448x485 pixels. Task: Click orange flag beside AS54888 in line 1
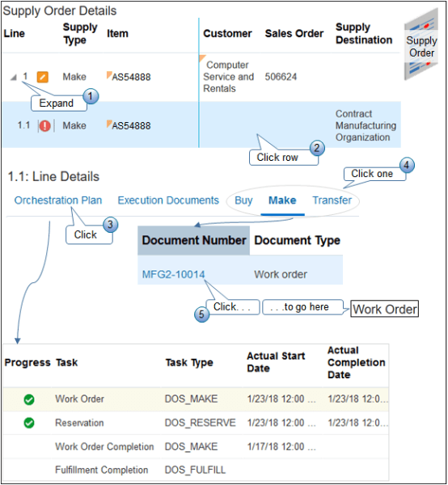click(x=109, y=74)
